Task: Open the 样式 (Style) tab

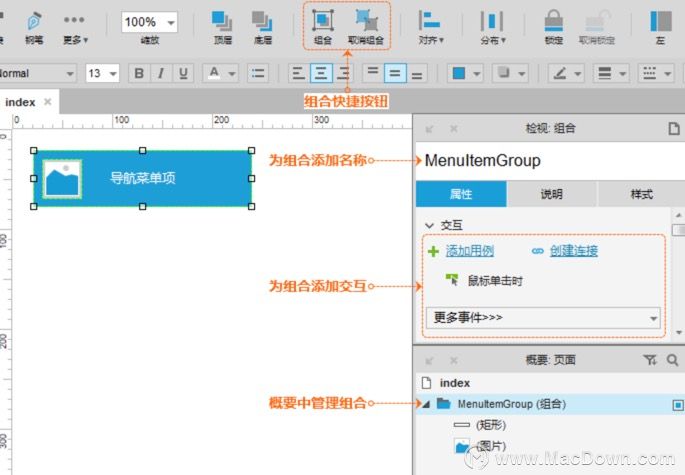Action: (x=641, y=194)
